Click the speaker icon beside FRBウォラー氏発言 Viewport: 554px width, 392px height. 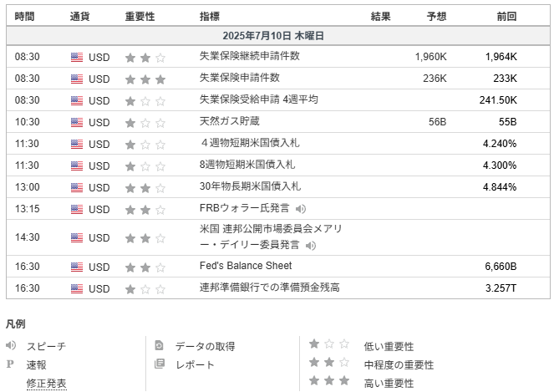pyautogui.click(x=300, y=209)
